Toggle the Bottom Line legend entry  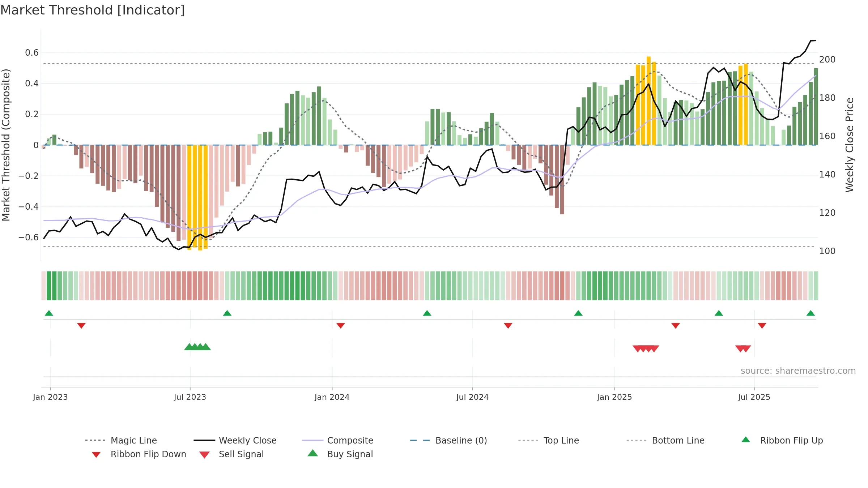[x=665, y=440]
